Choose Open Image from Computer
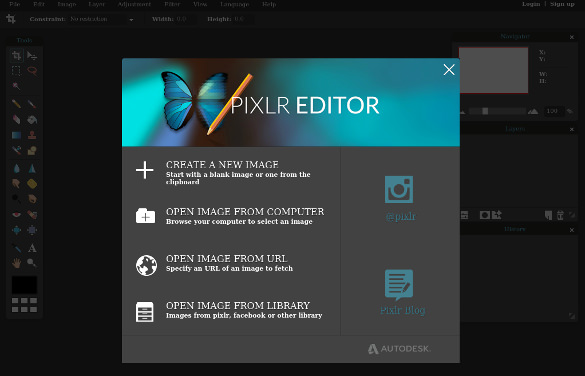The image size is (585, 376). [x=231, y=216]
